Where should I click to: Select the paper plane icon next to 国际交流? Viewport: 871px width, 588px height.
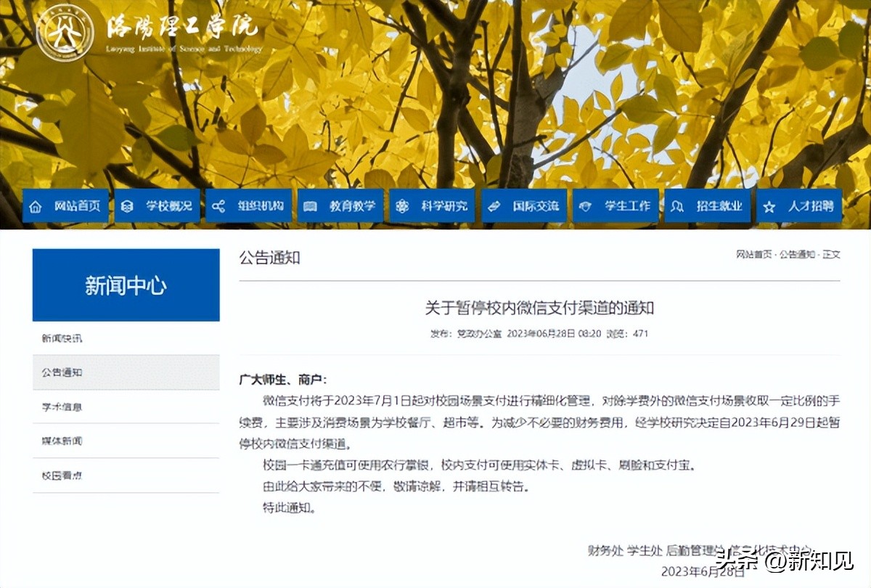point(494,206)
